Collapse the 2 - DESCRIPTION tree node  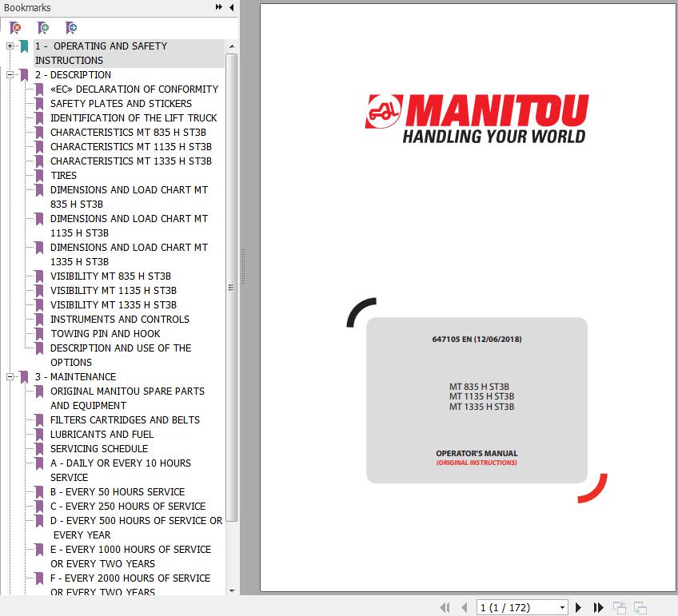pyautogui.click(x=10, y=75)
